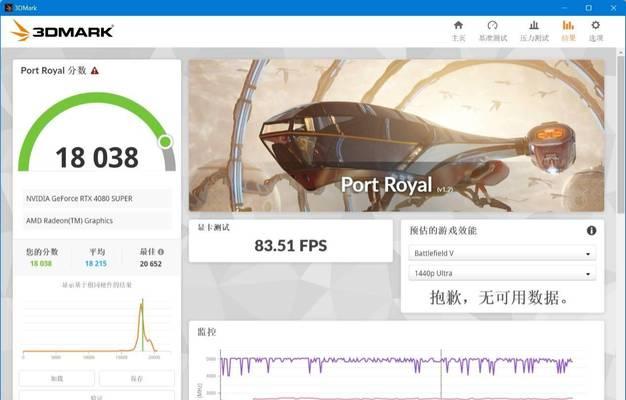Click the score distribution curve chart
Image resolution: width=626 pixels, height=400 pixels.
[97, 327]
